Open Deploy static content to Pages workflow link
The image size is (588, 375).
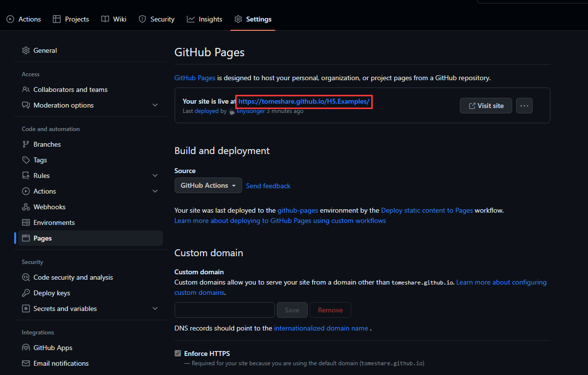point(427,210)
